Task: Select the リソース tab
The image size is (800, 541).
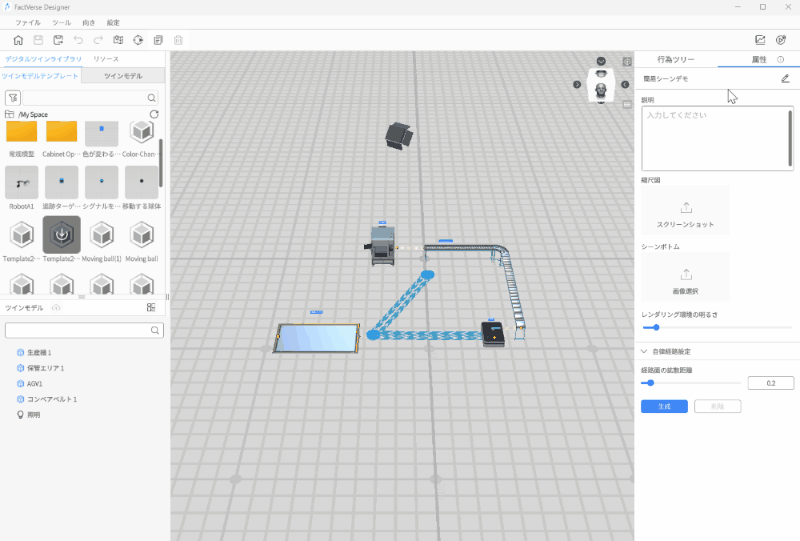Action: click(106, 60)
